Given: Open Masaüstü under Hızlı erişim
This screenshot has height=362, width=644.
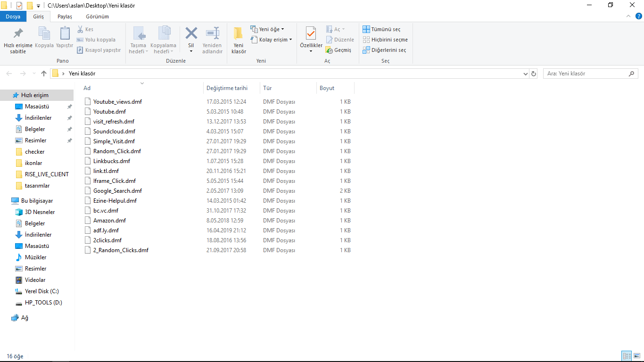Looking at the screenshot, I should click(37, 107).
